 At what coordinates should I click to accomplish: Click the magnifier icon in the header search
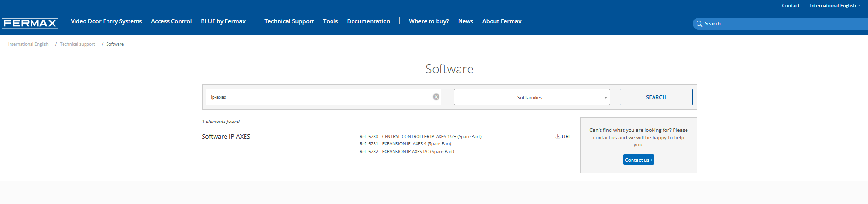(699, 24)
